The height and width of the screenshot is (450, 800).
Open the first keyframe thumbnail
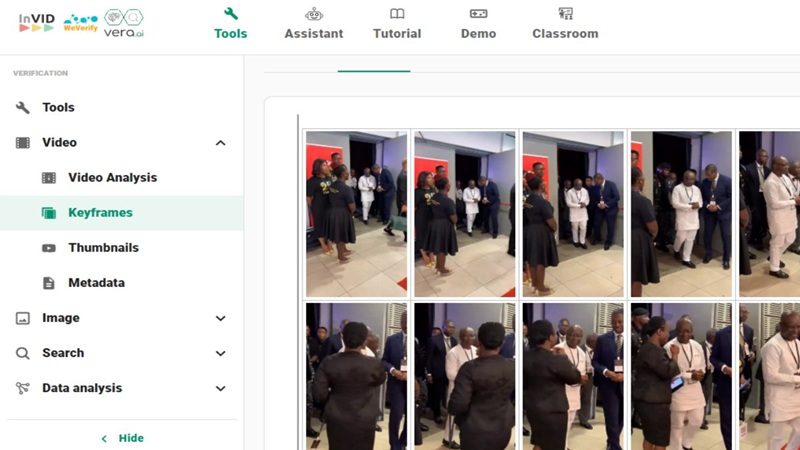356,214
